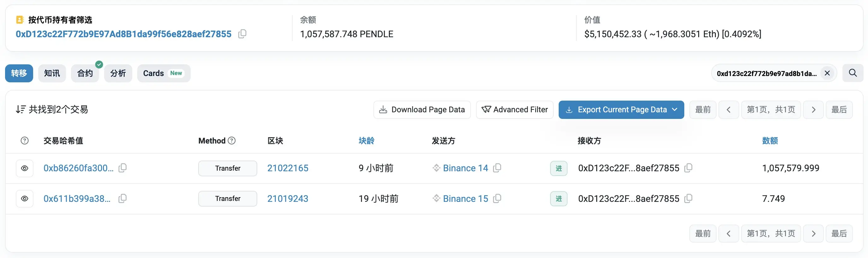Open the search with the magnifier icon
Screen dimensions: 868x258
pyautogui.click(x=853, y=73)
